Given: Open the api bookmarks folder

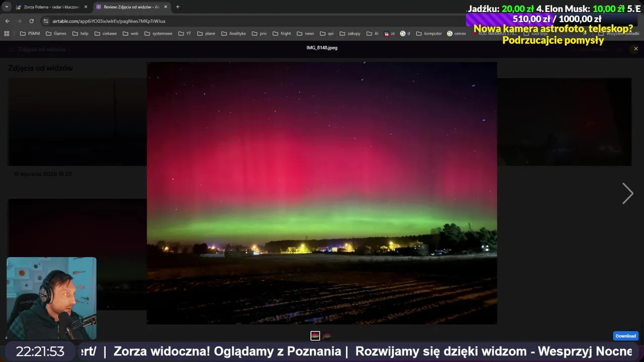Looking at the screenshot, I should [327, 34].
